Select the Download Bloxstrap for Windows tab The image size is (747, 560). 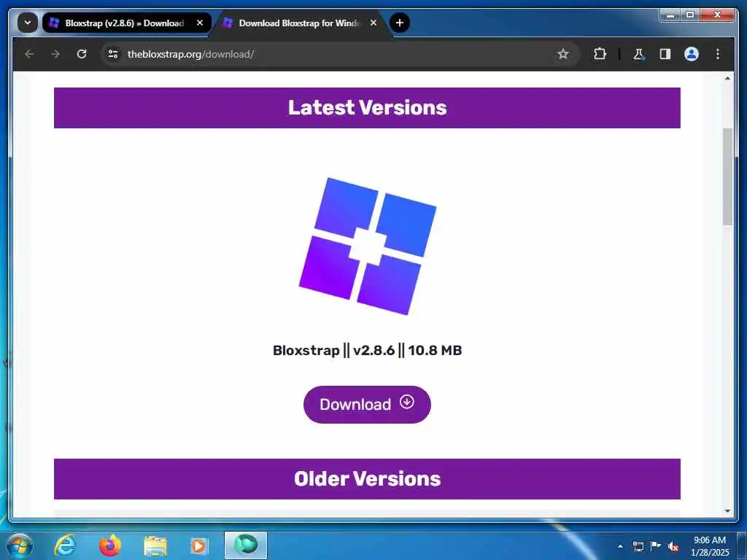coord(298,23)
